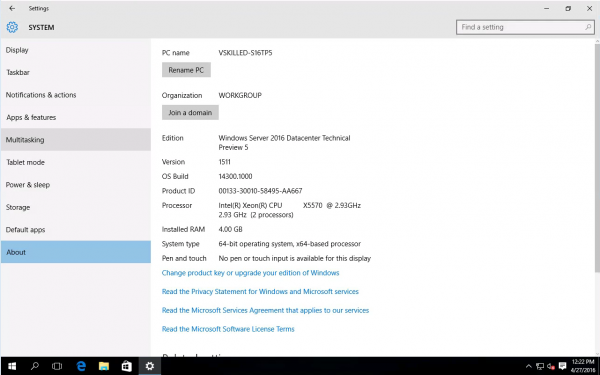The height and width of the screenshot is (375, 600).
Task: Click the vertical scrollbar thumb
Action: [597, 158]
